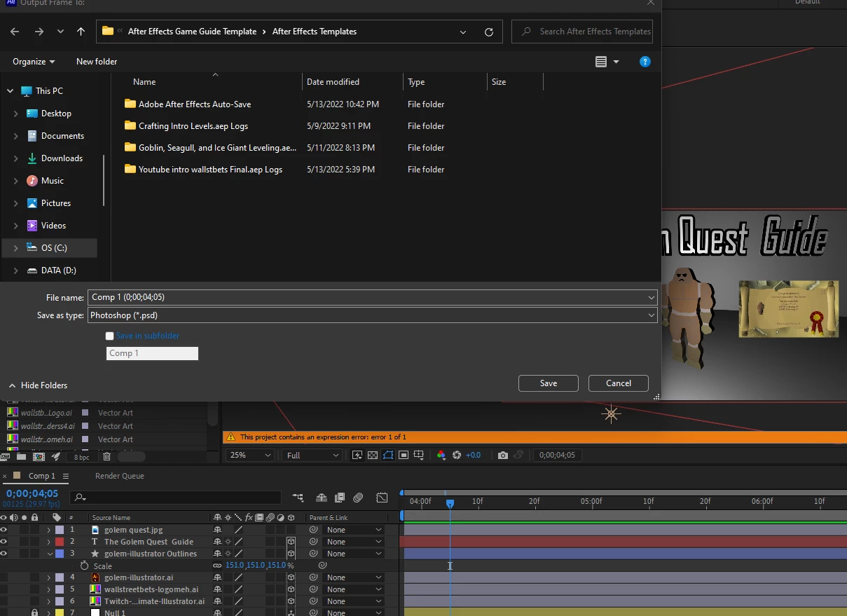Open the composition mini-flowchart
The image size is (847, 616).
(298, 498)
